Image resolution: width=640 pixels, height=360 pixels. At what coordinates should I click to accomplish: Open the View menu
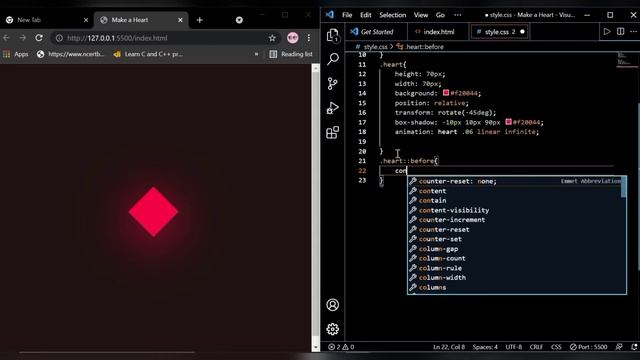[421, 15]
